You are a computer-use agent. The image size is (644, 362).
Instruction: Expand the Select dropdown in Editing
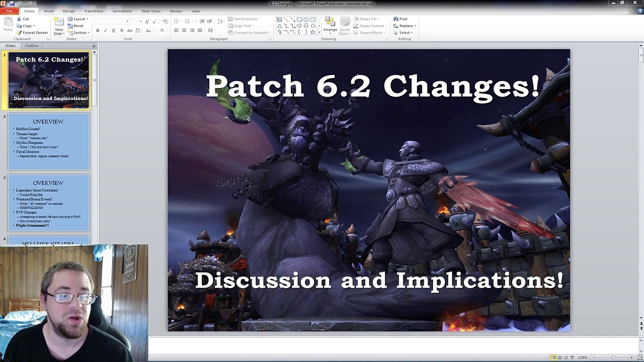[405, 33]
